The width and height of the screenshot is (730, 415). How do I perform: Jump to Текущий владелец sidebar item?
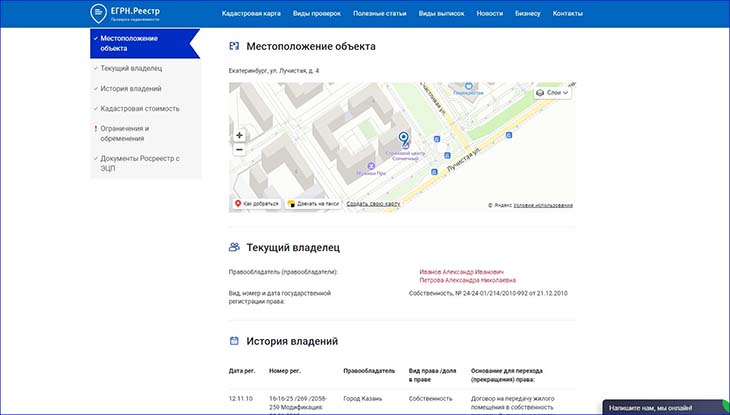(x=131, y=68)
